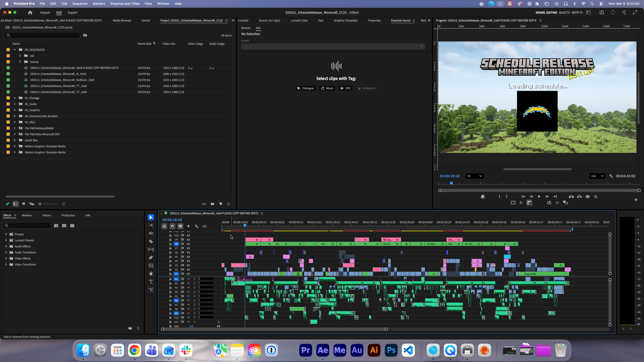Toggle Linked Selection in the timeline
Viewport: 644px width, 362px height.
(x=180, y=226)
